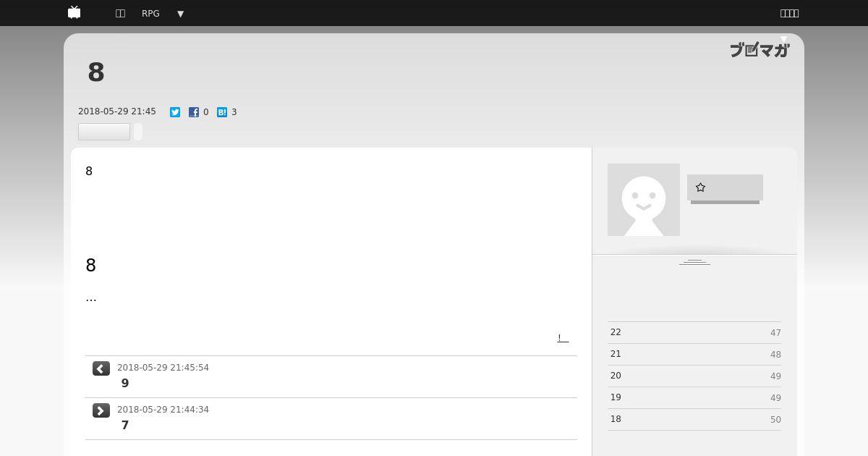Select the RPG menu item
The width and height of the screenshot is (868, 456).
(150, 13)
